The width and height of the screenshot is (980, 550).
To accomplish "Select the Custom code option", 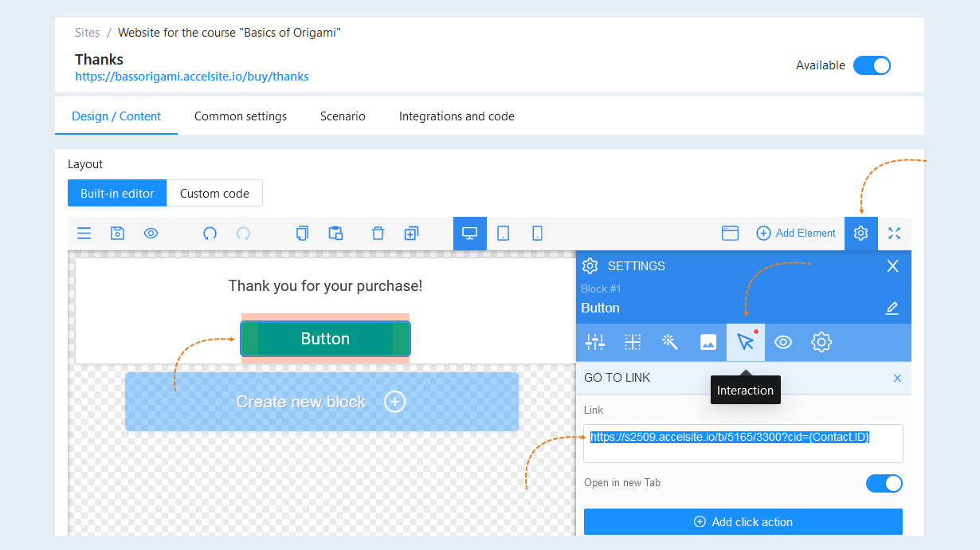I will [214, 193].
